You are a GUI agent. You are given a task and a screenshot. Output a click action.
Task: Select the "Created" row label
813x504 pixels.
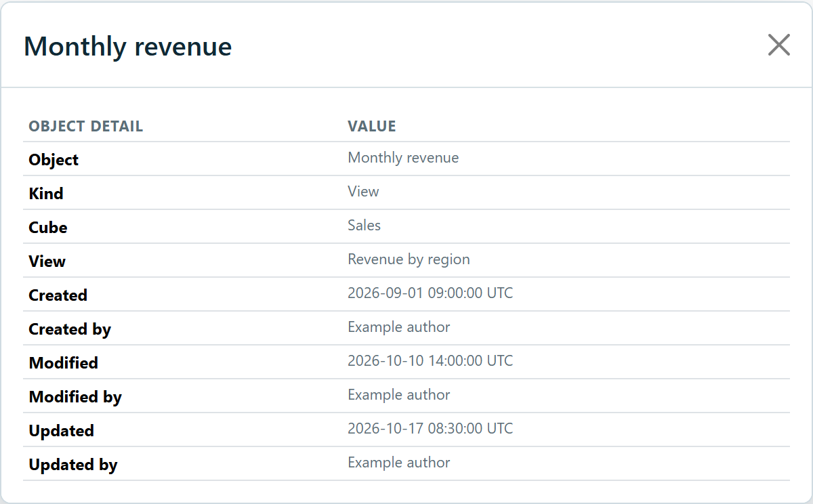pyautogui.click(x=58, y=295)
